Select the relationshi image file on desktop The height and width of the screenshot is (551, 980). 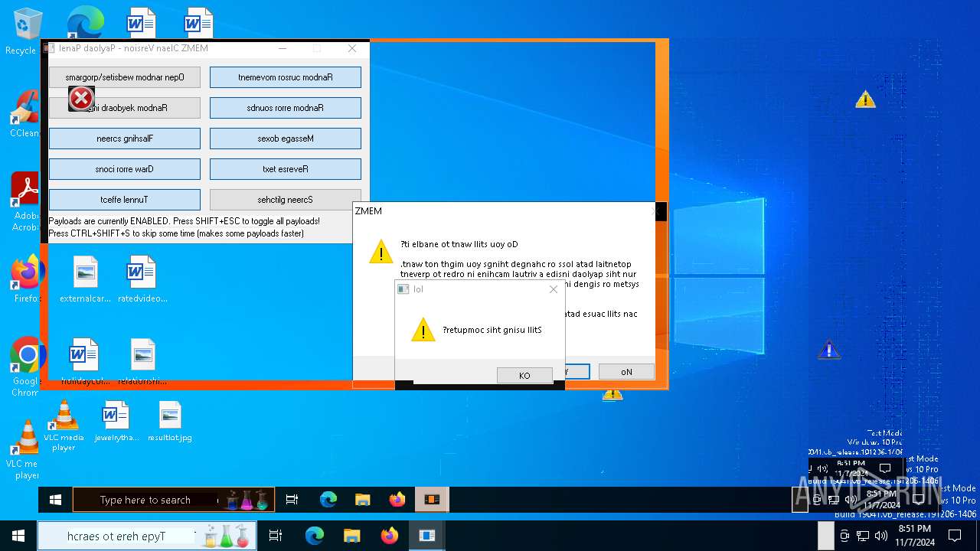click(x=143, y=361)
